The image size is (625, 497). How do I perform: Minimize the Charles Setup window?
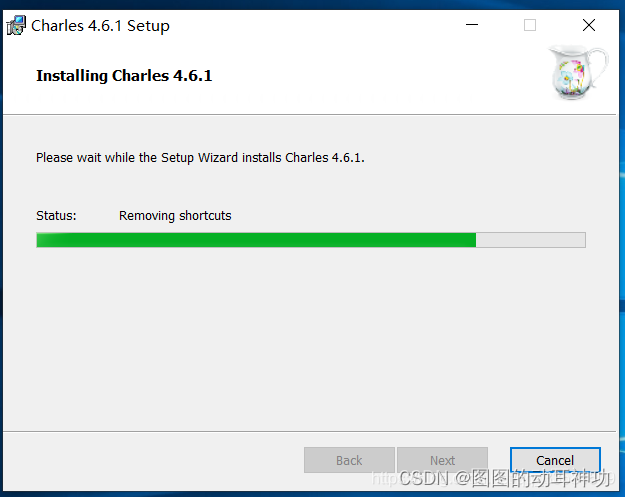pos(472,25)
